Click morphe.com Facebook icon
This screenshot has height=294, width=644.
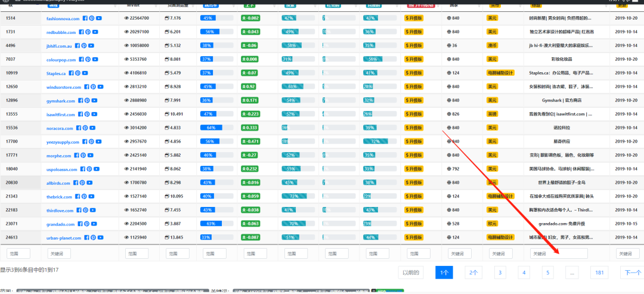coord(76,156)
